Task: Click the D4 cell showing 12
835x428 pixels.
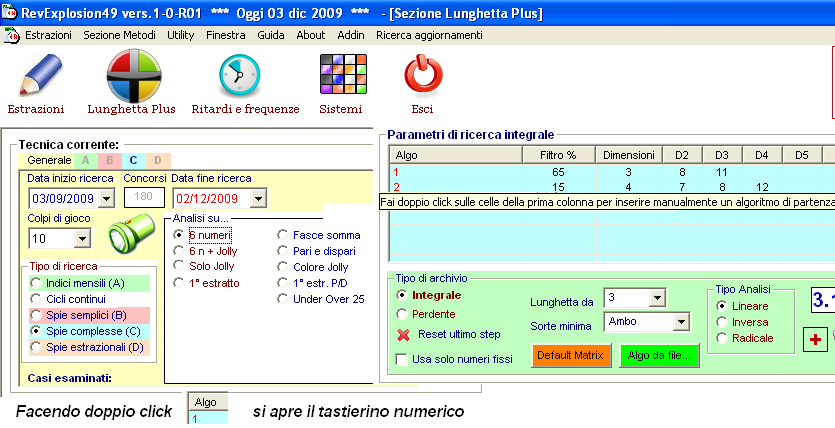Action: pyautogui.click(x=762, y=187)
